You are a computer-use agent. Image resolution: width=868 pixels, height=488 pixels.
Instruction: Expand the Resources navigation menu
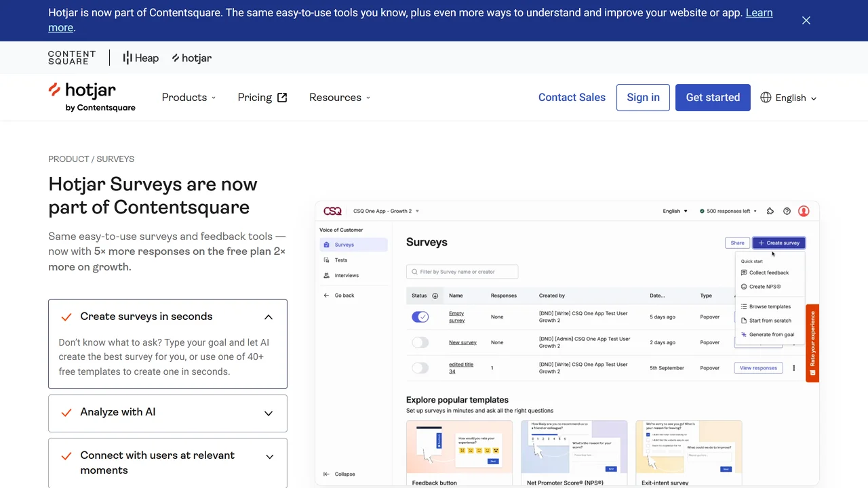pos(340,98)
